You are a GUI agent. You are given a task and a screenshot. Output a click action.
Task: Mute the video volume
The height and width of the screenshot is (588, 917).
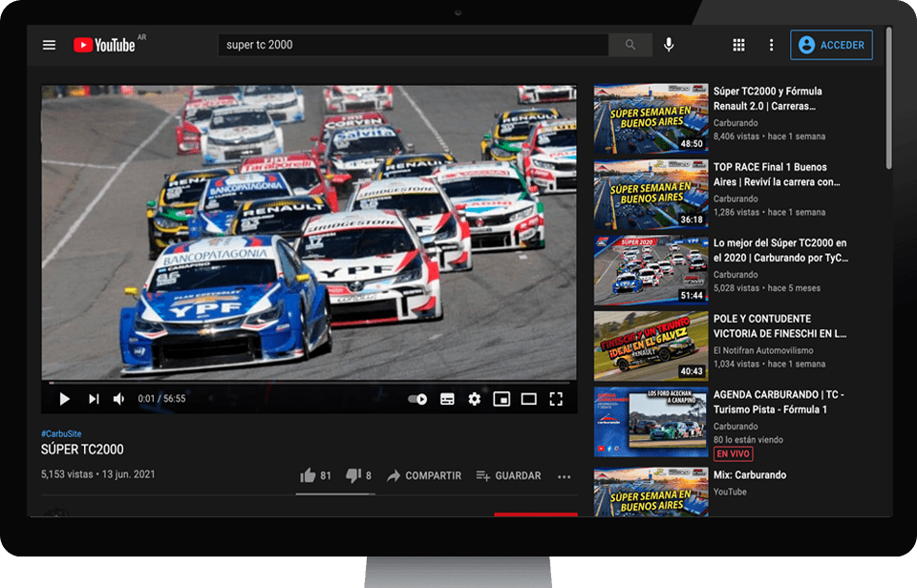pos(118,399)
